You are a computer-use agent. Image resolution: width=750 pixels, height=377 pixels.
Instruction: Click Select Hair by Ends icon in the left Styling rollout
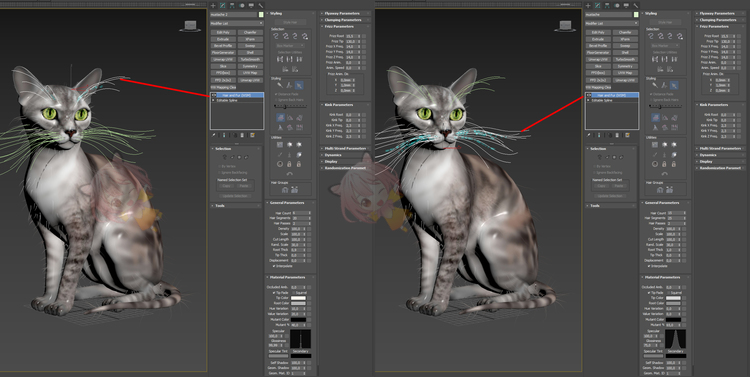(x=277, y=36)
